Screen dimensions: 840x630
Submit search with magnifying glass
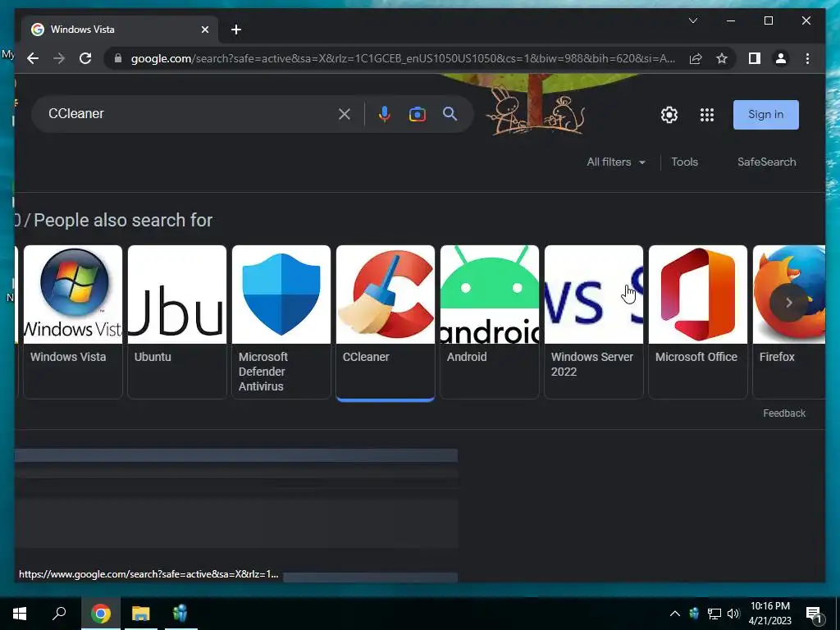(450, 113)
